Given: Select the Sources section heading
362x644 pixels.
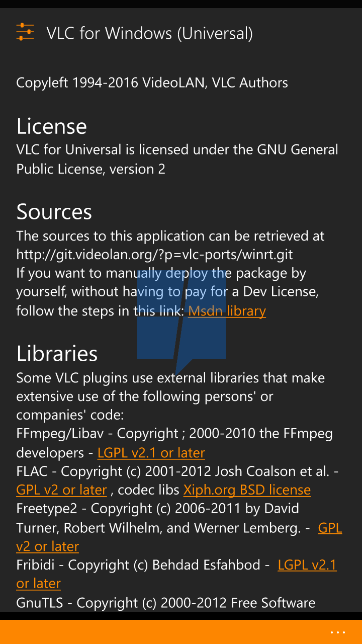Looking at the screenshot, I should (x=54, y=212).
